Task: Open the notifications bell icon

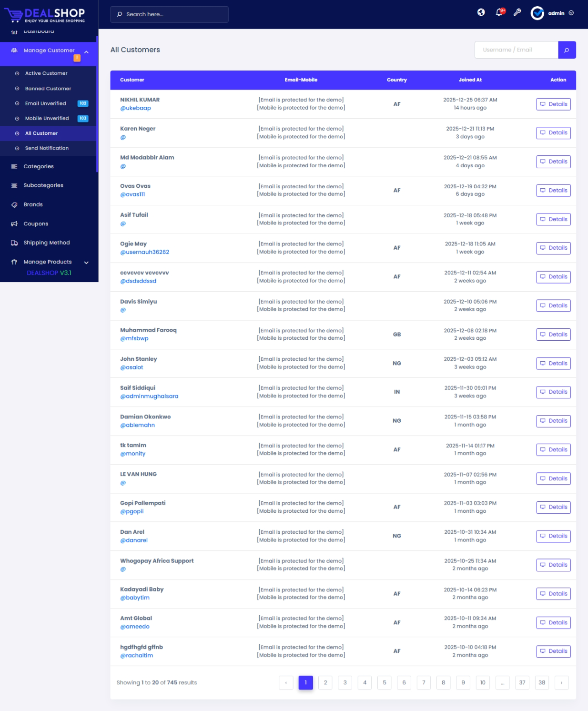Action: coord(499,12)
